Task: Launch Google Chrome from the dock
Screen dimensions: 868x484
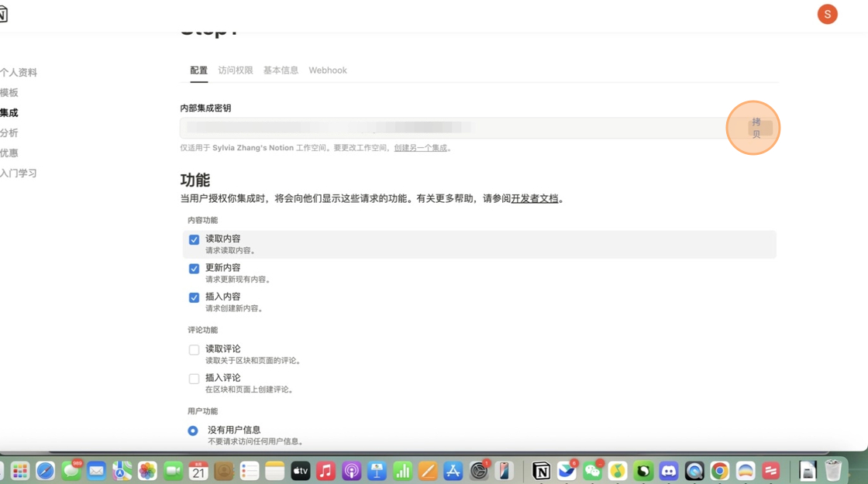Action: point(719,472)
